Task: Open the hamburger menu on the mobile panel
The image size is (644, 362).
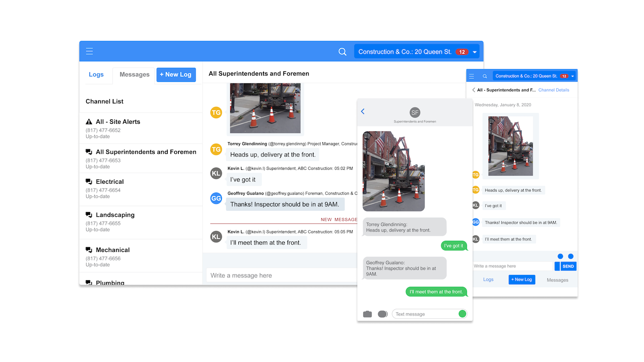Action: 472,76
